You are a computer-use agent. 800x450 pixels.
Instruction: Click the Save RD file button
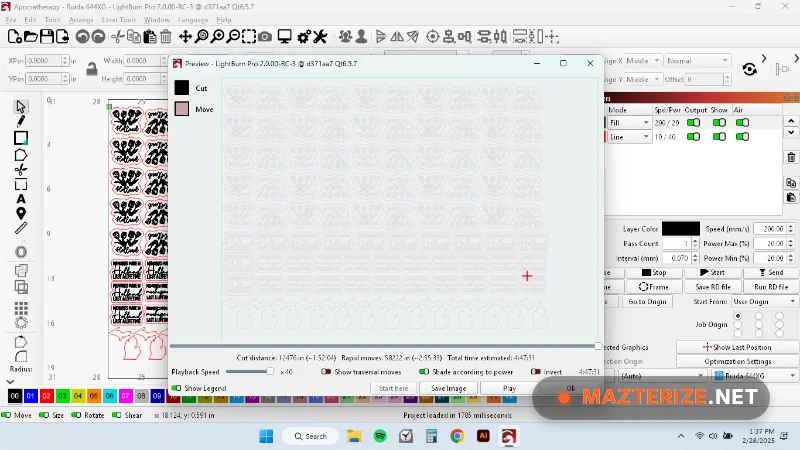tap(713, 287)
